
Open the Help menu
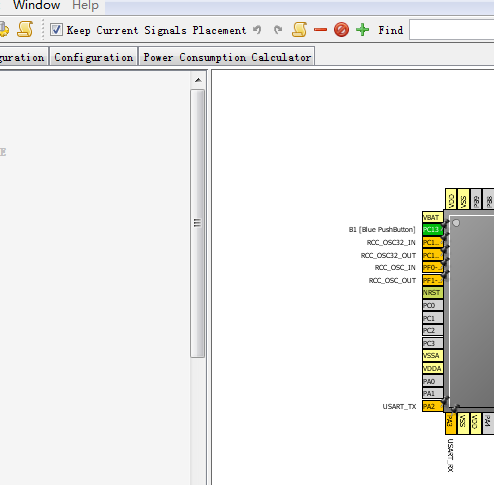click(x=85, y=5)
